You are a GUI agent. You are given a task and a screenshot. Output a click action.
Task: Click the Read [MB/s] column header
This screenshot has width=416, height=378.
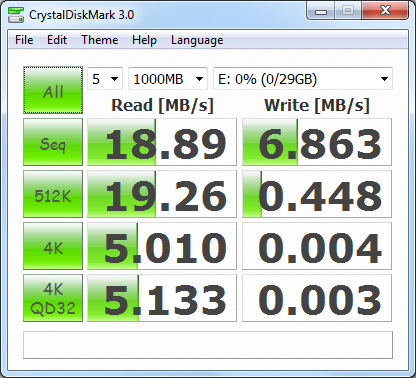pos(162,105)
